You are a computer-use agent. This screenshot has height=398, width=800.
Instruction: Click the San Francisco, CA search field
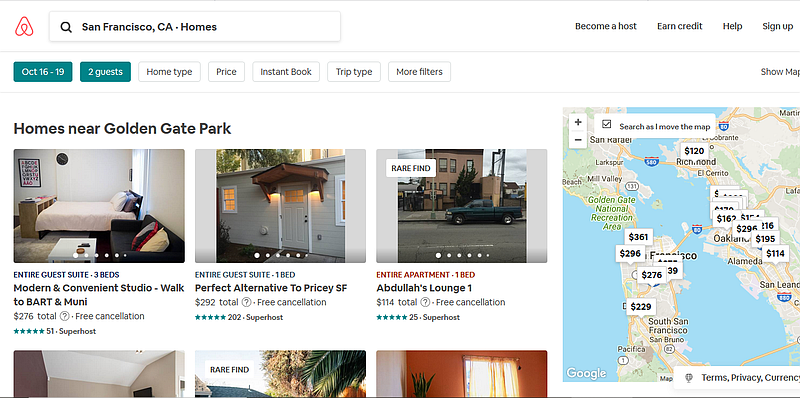pos(195,27)
